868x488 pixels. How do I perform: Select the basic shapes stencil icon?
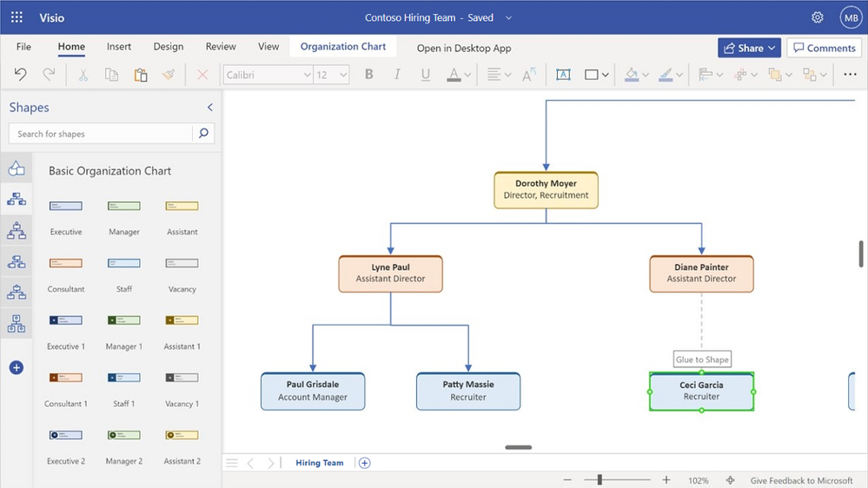click(x=16, y=168)
